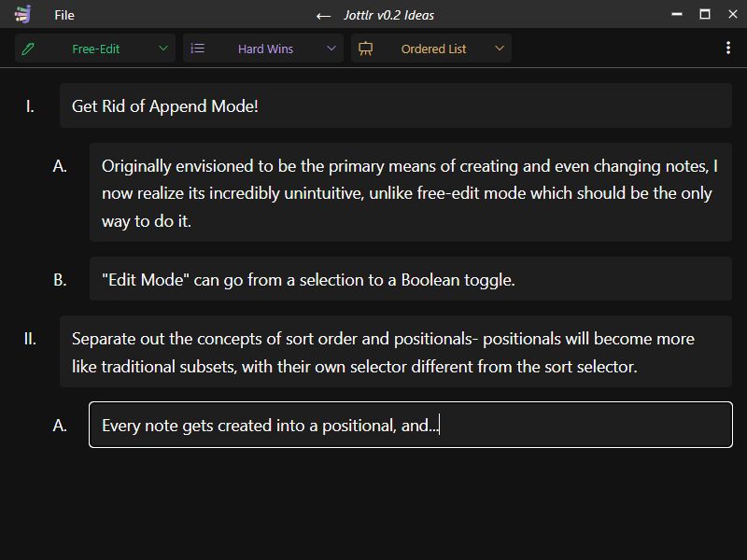
Task: Click the green pencil Free-Edit icon
Action: coord(28,49)
